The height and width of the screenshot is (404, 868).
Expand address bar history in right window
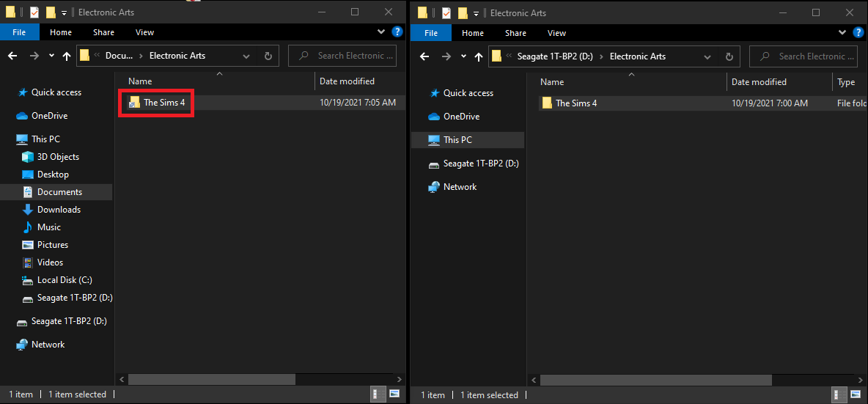point(707,56)
